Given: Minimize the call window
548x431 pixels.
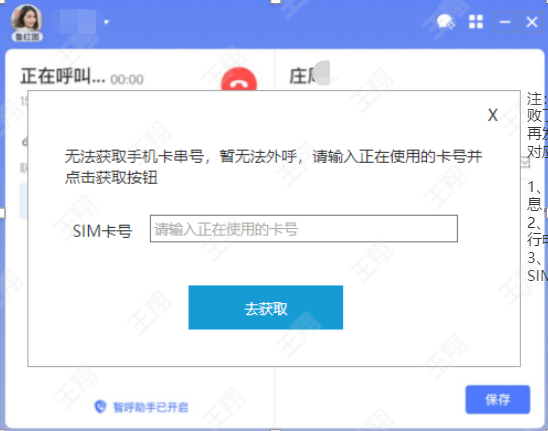Looking at the screenshot, I should pos(505,22).
